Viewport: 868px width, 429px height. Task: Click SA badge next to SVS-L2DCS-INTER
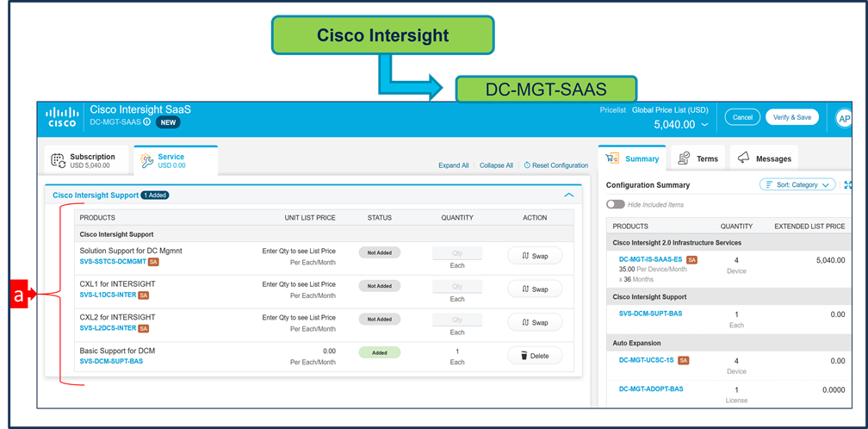pyautogui.click(x=143, y=328)
